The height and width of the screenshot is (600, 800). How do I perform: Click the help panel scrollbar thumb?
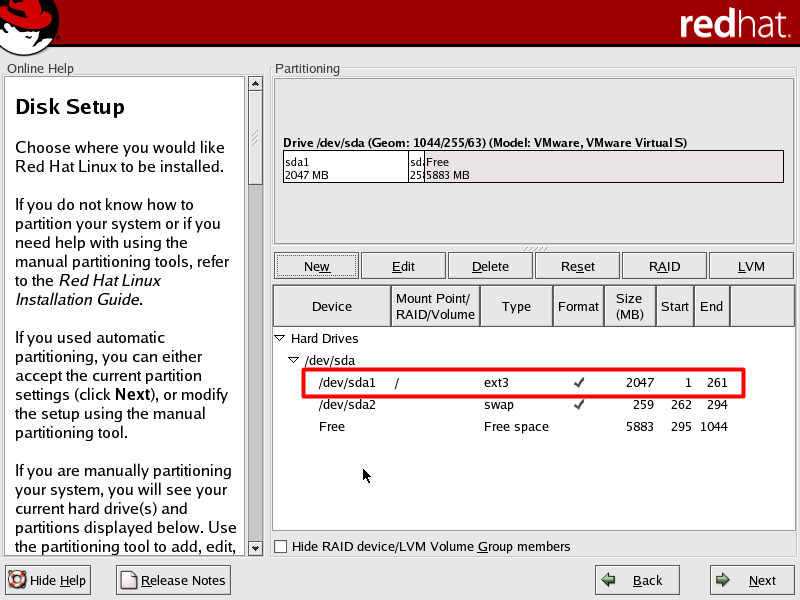point(255,138)
